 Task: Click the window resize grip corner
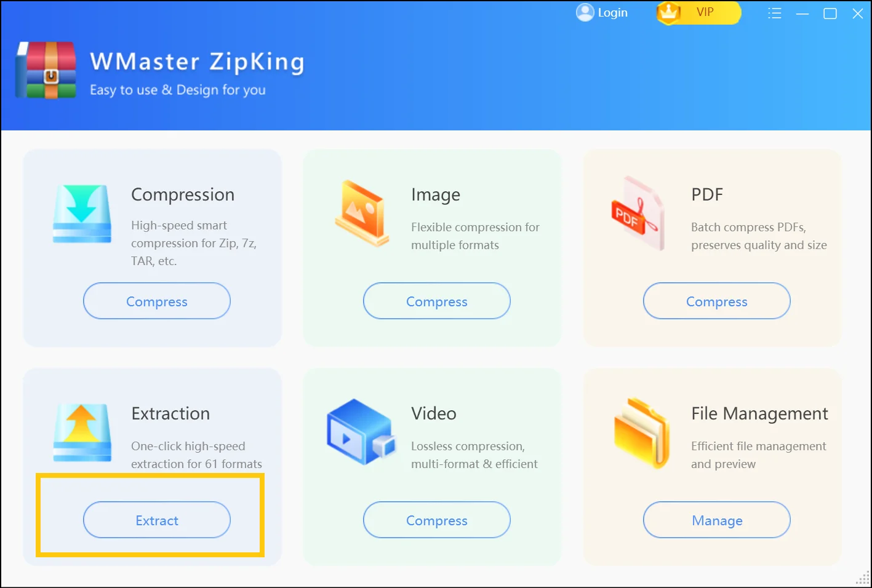[x=863, y=578]
